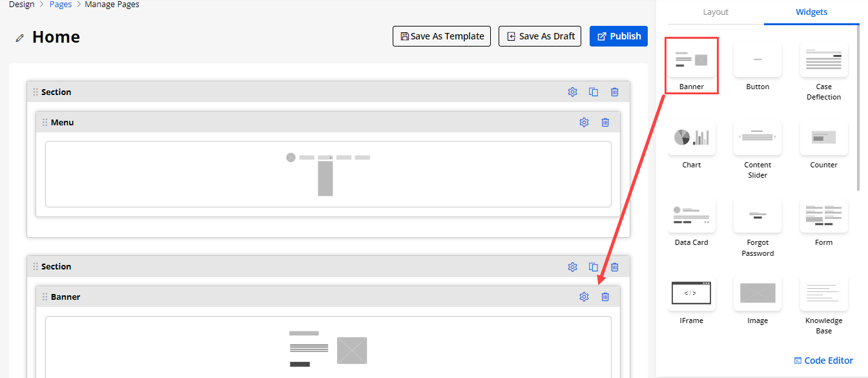Image resolution: width=868 pixels, height=378 pixels.
Task: Switch to the Widgets tab
Action: (x=811, y=12)
